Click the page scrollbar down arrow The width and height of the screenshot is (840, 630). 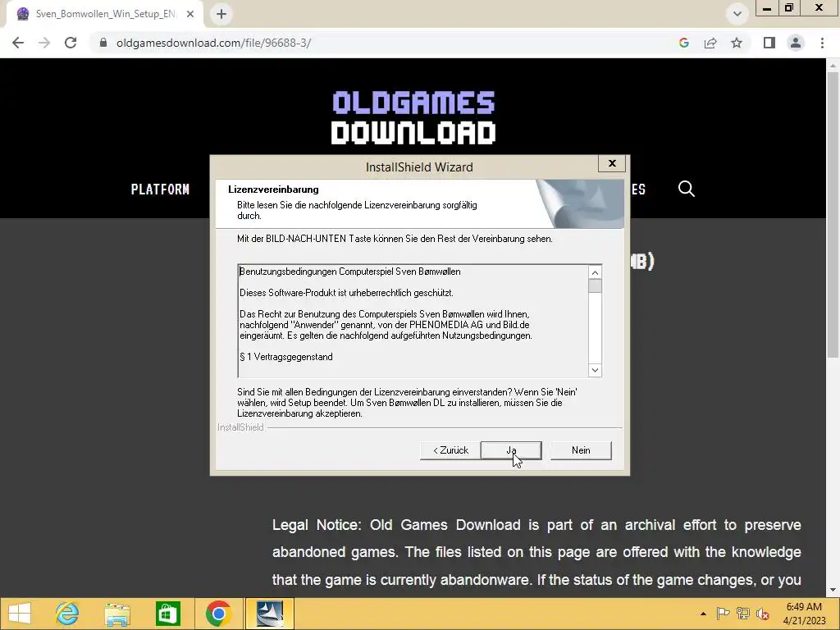(x=833, y=591)
